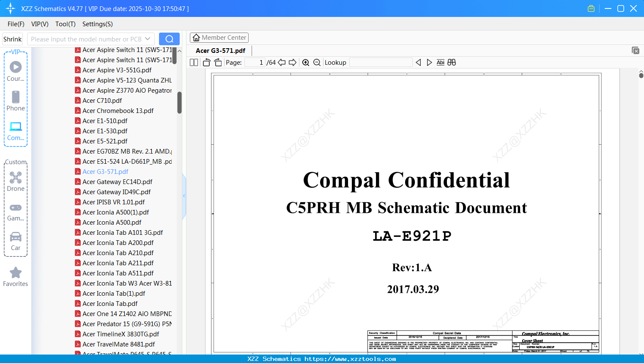Open the Tool(T) menu
The image size is (644, 363).
coord(66,24)
